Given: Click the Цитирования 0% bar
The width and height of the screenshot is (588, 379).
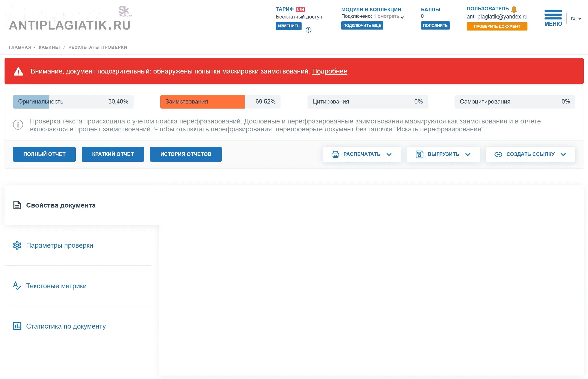Looking at the screenshot, I should 368,102.
